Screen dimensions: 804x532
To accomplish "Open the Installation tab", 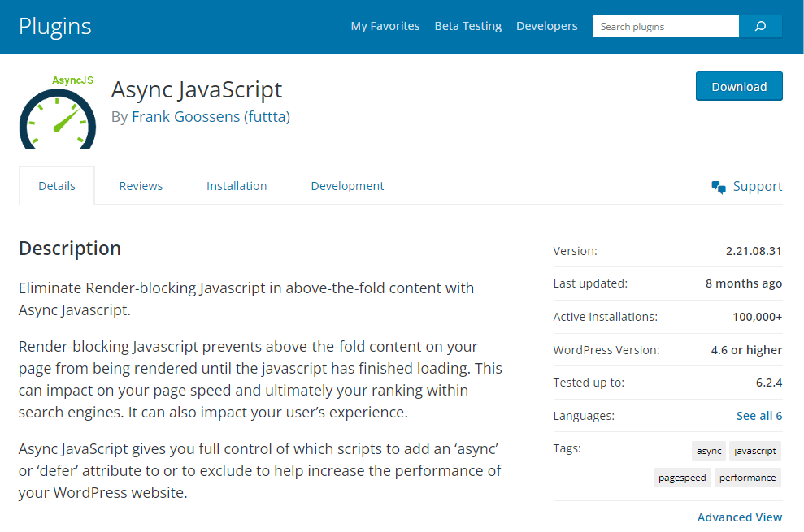I will click(237, 186).
